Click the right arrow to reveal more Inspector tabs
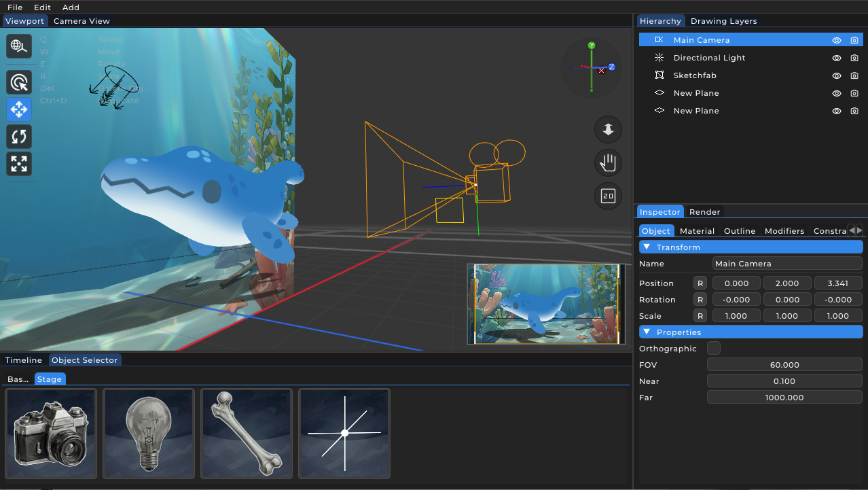This screenshot has height=490, width=868. 860,230
